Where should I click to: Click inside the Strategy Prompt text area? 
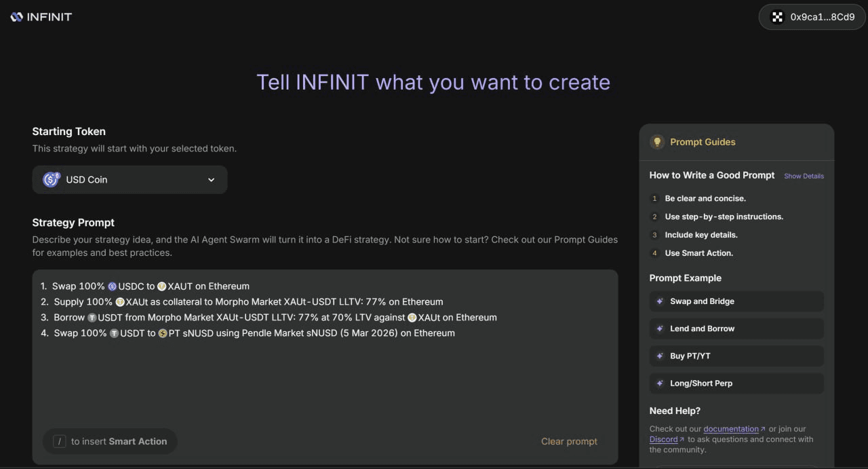coord(325,380)
